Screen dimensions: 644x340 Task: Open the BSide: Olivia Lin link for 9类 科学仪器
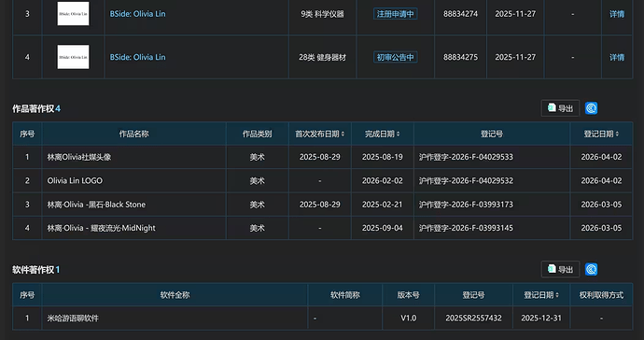pyautogui.click(x=137, y=14)
